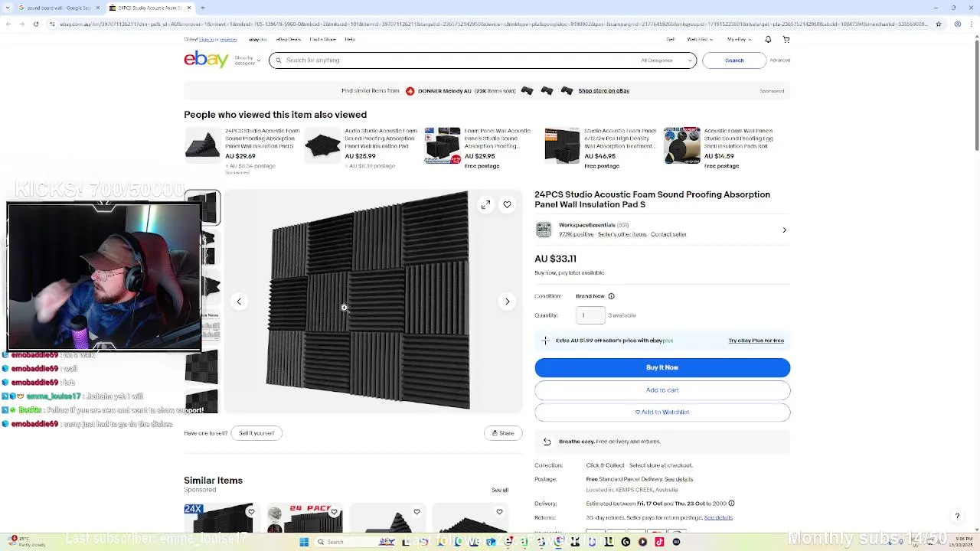980x551 pixels.
Task: Click the browser address bar
Action: point(490,24)
